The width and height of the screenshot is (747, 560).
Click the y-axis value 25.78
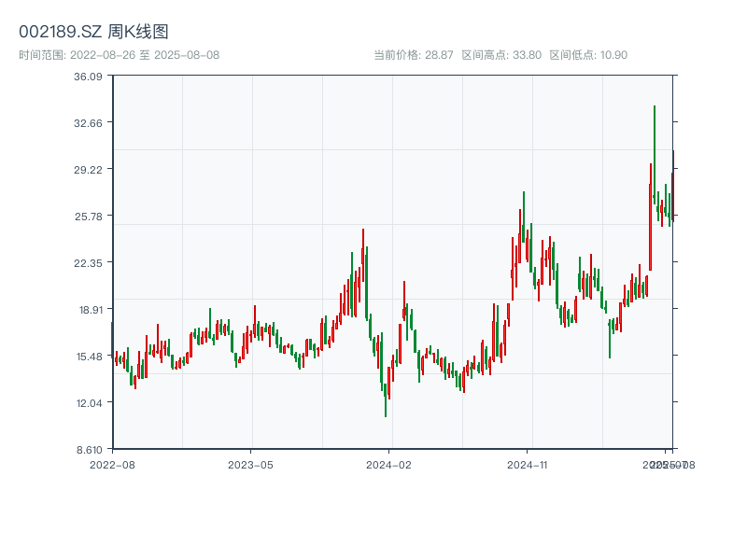click(88, 217)
